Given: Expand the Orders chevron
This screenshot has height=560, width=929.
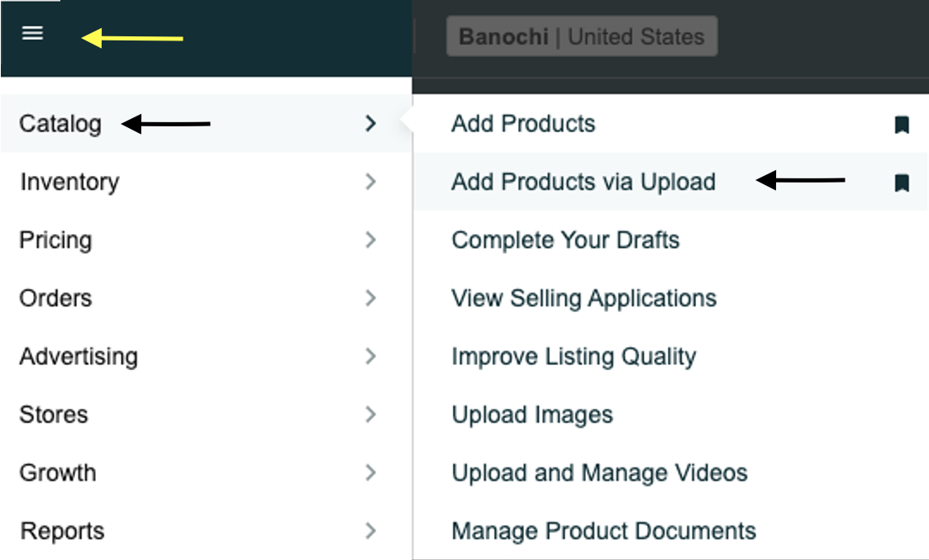Looking at the screenshot, I should [x=371, y=298].
